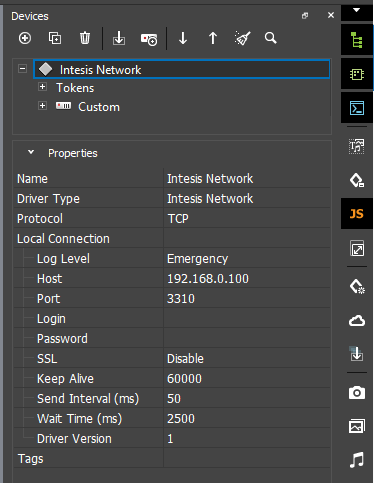Change the Protocol TCP value
This screenshot has height=483, width=374.
(247, 218)
